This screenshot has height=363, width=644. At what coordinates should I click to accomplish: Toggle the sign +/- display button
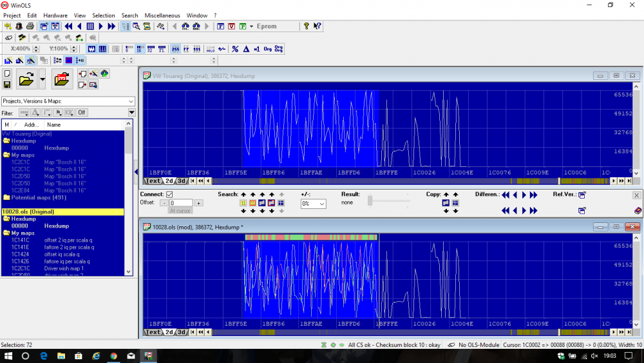[222, 49]
